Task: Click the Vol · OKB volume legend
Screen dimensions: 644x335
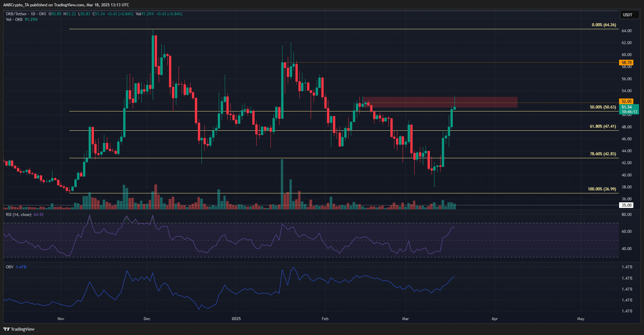Action: click(x=14, y=19)
